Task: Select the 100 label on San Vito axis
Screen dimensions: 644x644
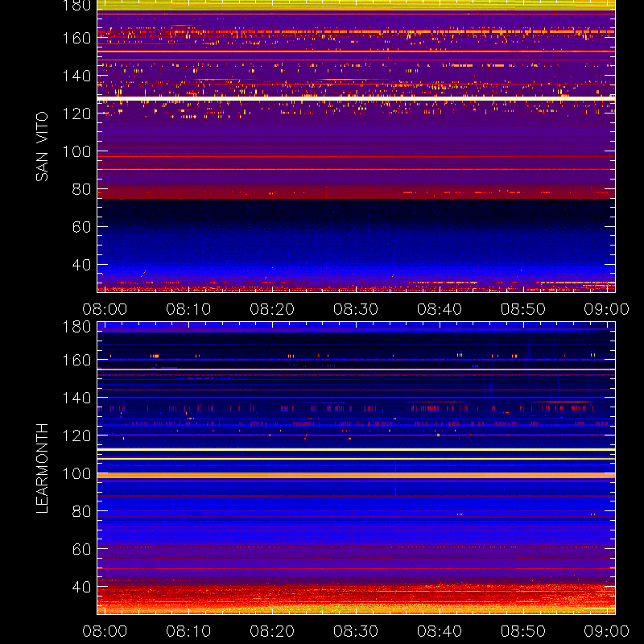Action: [x=76, y=151]
